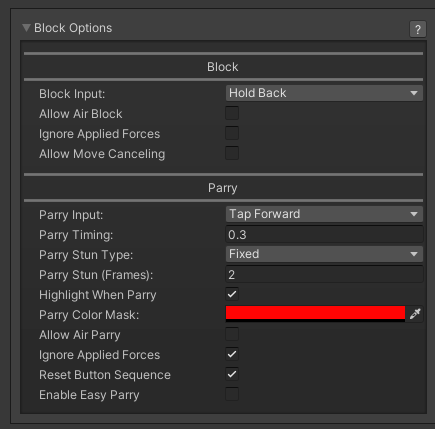Focus the Parry Stun (Frames) number field
Screen dimensions: 435x429
pyautogui.click(x=324, y=274)
